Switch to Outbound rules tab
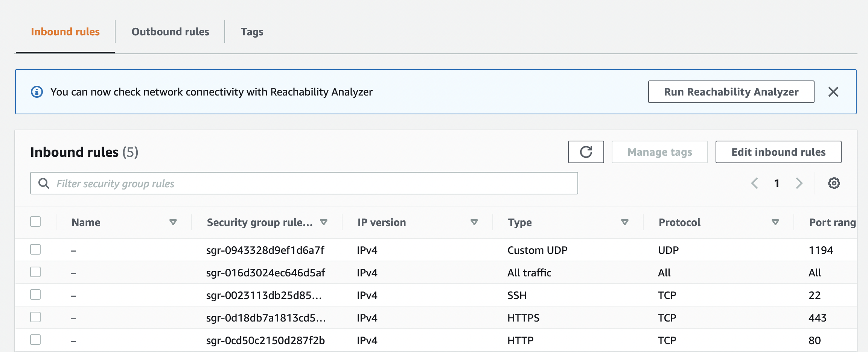 pos(170,32)
